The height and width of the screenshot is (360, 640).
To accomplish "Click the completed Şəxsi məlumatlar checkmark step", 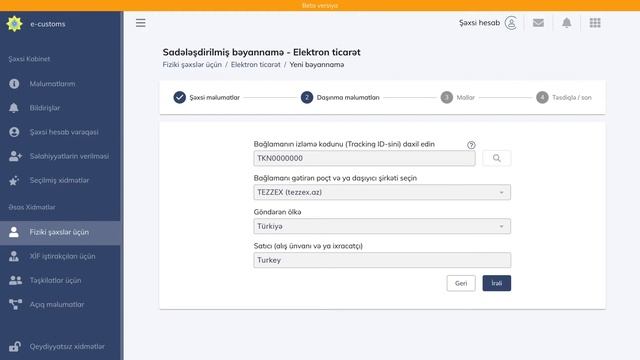I will point(180,97).
